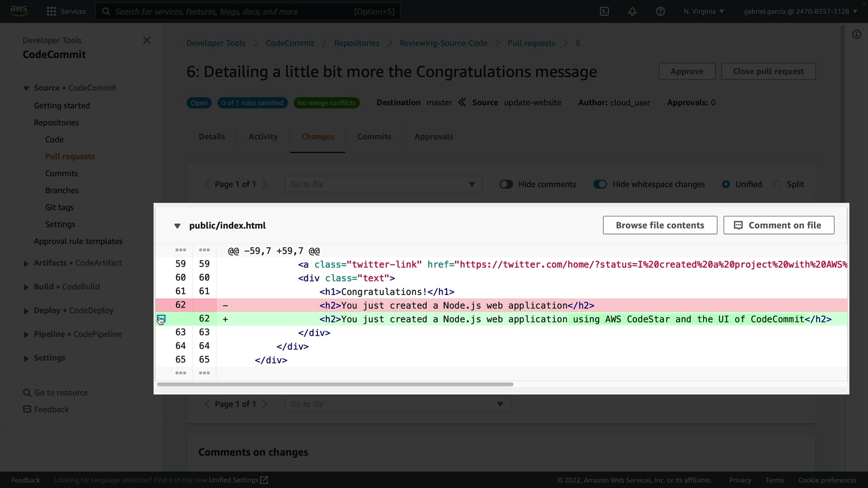Viewport: 868px width, 488px height.
Task: Click the Browse file contents button
Action: [x=660, y=225]
